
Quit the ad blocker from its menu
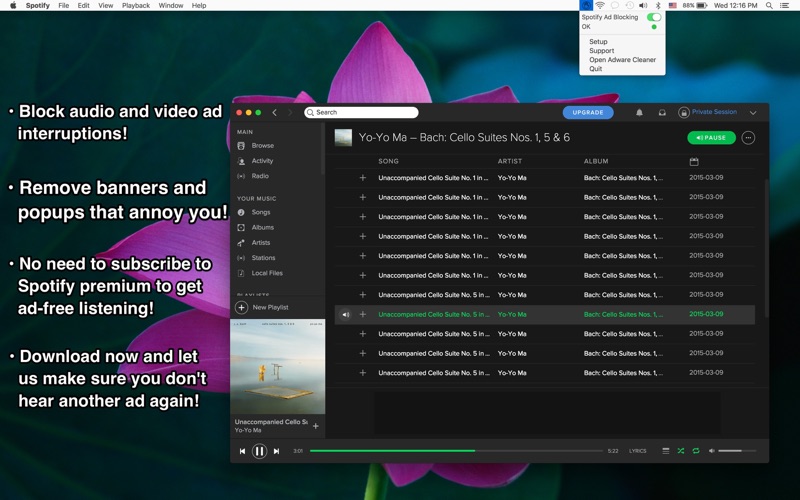click(x=595, y=69)
